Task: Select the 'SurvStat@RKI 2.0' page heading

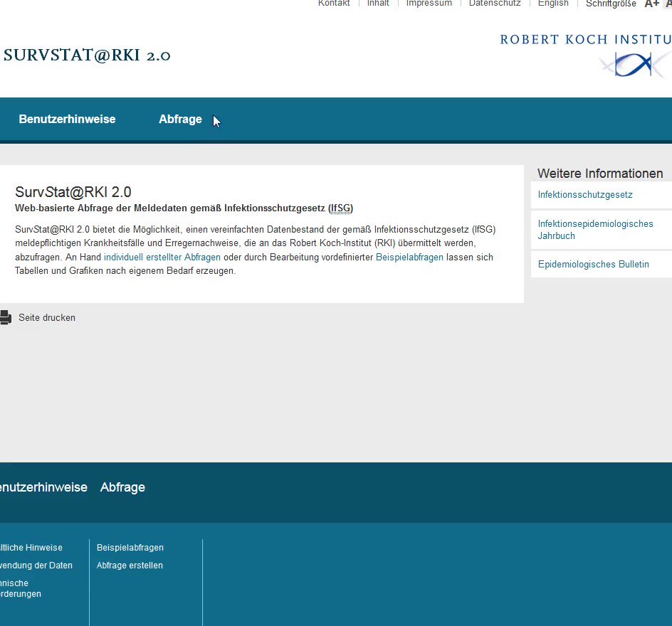Action: [x=73, y=192]
